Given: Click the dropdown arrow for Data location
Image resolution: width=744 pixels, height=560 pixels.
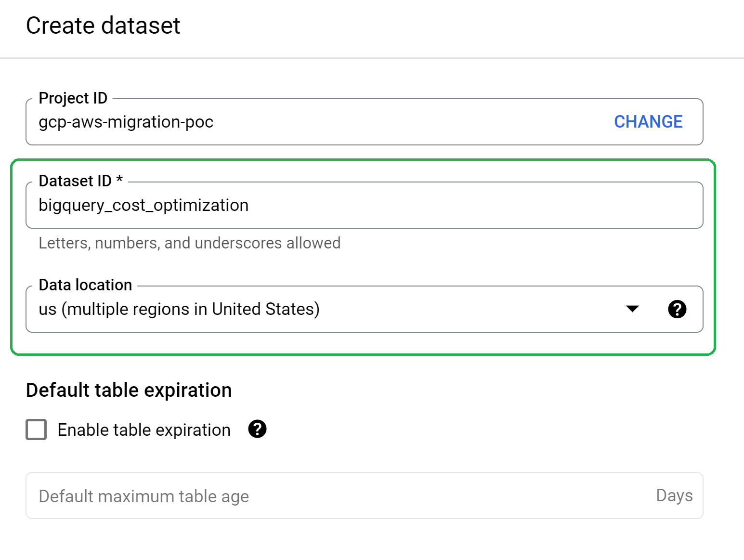Looking at the screenshot, I should tap(633, 309).
